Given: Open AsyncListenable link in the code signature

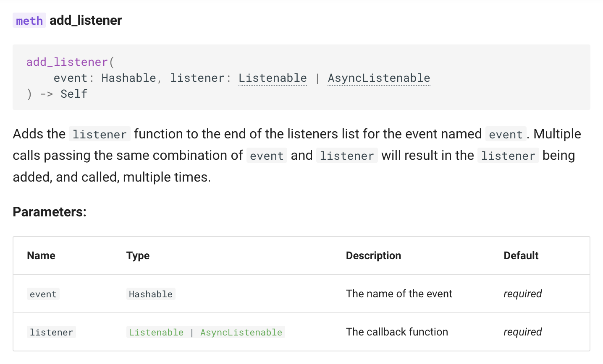Looking at the screenshot, I should click(379, 78).
